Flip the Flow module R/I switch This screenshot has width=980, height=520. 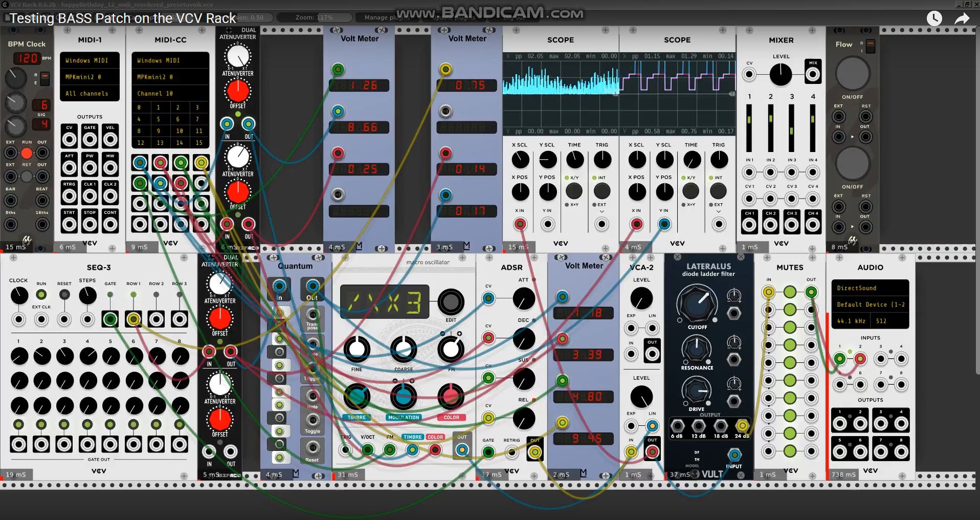[870, 46]
